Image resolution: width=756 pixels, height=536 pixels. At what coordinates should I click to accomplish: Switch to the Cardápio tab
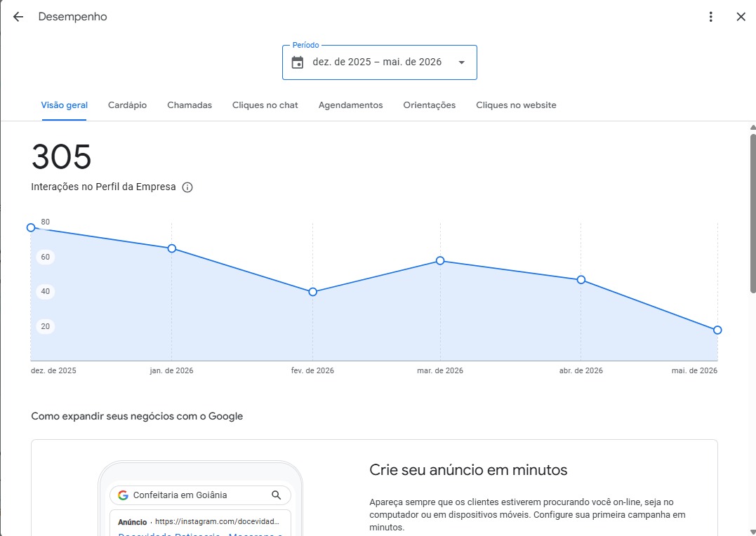point(127,105)
